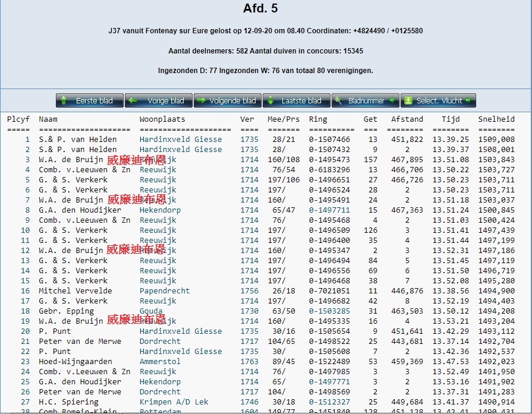532x414 pixels.
Task: Click Dordrecht in row 21
Action: [160, 342]
